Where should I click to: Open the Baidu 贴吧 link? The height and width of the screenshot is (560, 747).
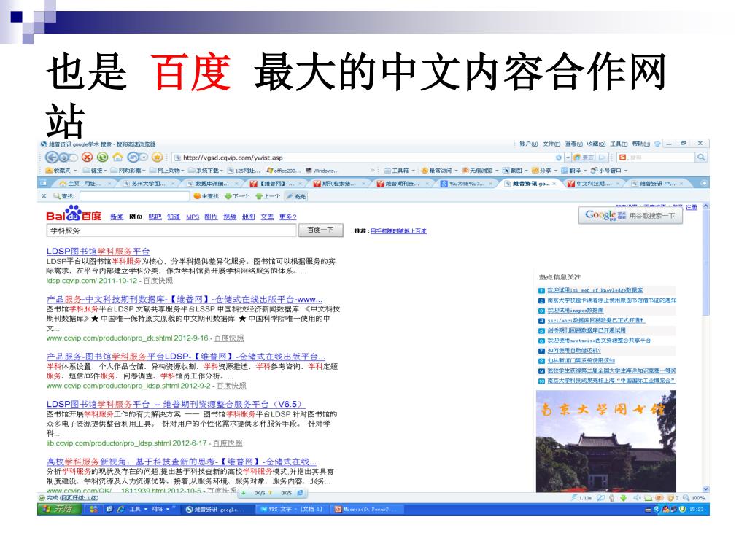click(x=155, y=217)
